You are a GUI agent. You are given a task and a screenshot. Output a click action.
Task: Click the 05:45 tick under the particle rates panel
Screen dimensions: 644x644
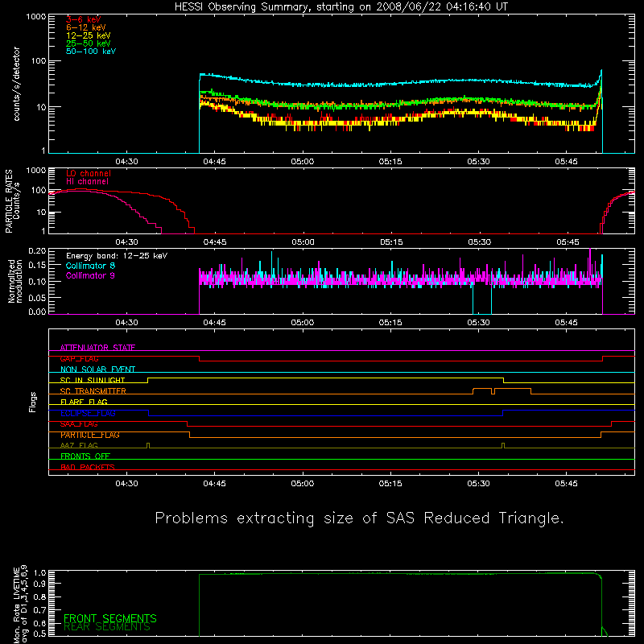pyautogui.click(x=568, y=242)
